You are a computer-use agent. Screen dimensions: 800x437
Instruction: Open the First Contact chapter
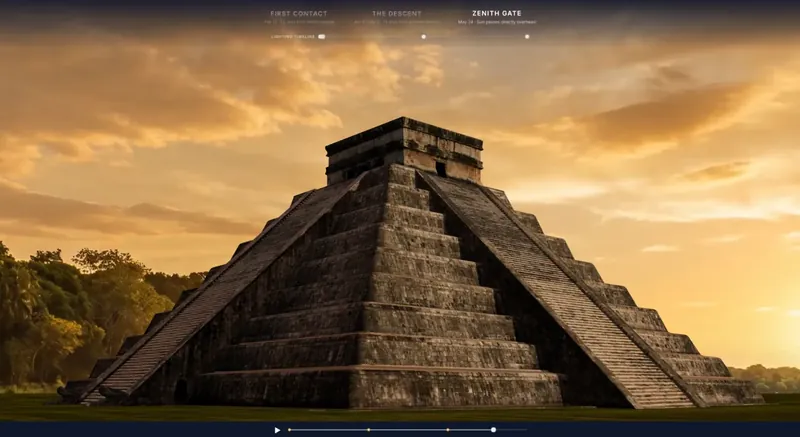pos(299,14)
